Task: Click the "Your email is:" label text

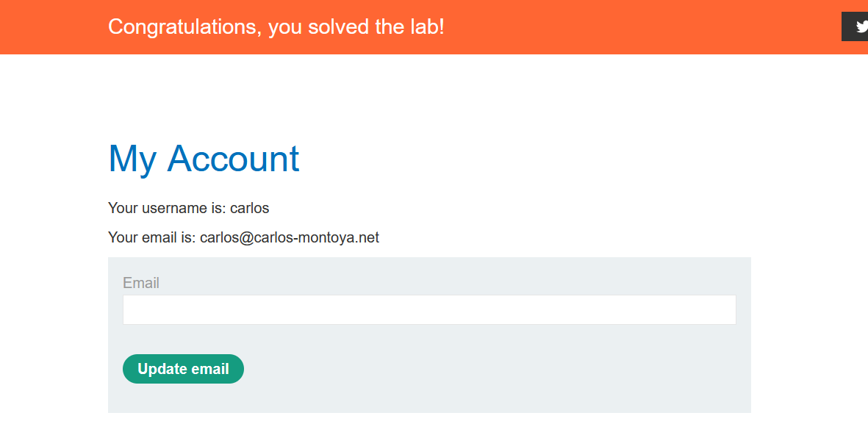Action: click(x=152, y=237)
